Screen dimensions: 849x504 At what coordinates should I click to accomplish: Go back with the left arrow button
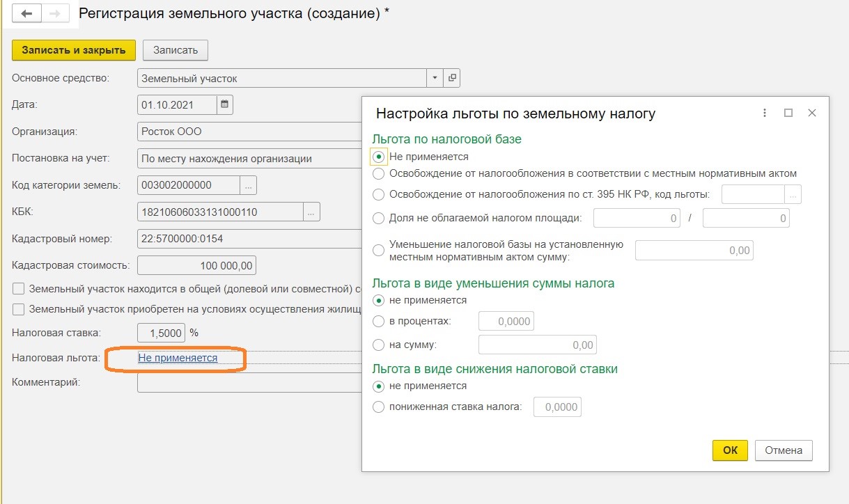point(27,13)
